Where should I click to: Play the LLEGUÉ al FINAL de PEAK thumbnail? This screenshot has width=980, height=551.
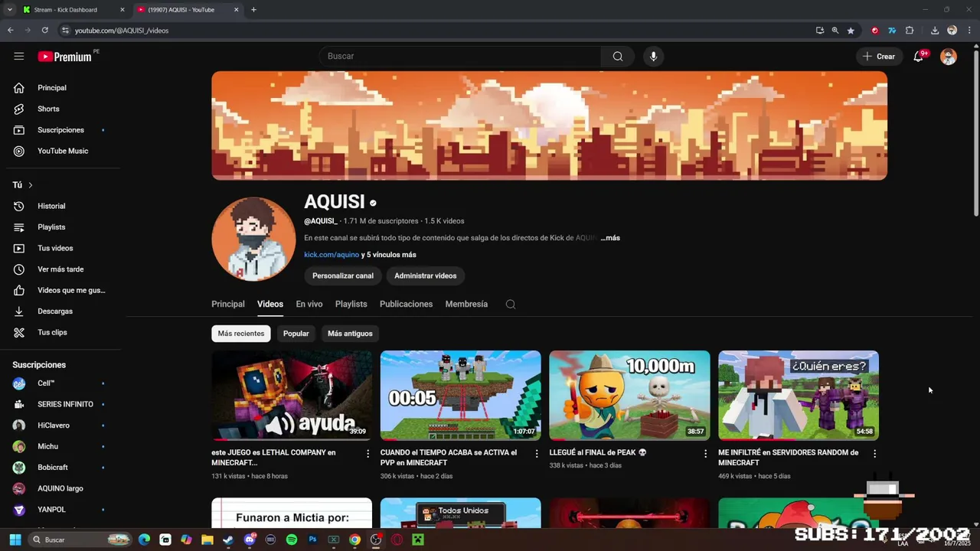coord(629,396)
